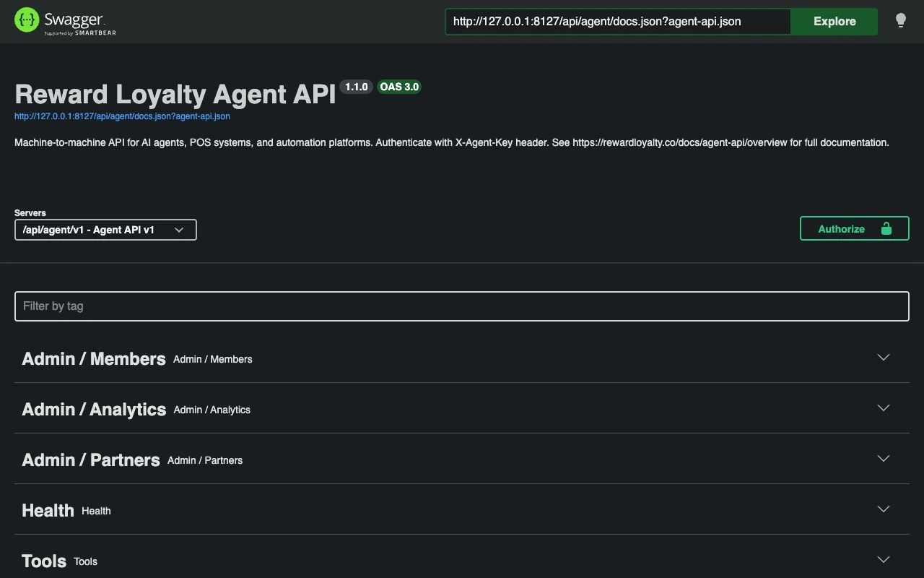Viewport: 924px width, 578px height.
Task: Click the 1.1.0 version badge
Action: [356, 87]
